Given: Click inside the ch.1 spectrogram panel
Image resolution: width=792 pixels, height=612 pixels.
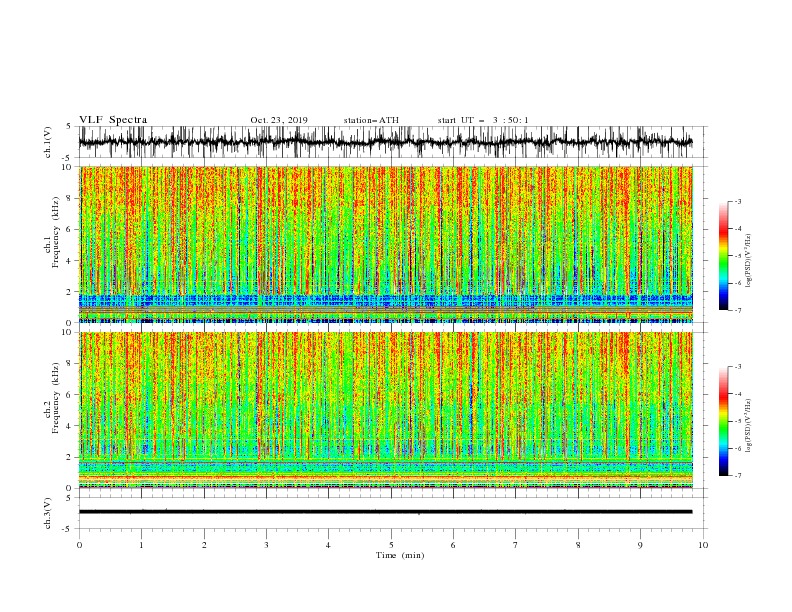Looking at the screenshot, I should pyautogui.click(x=386, y=244).
